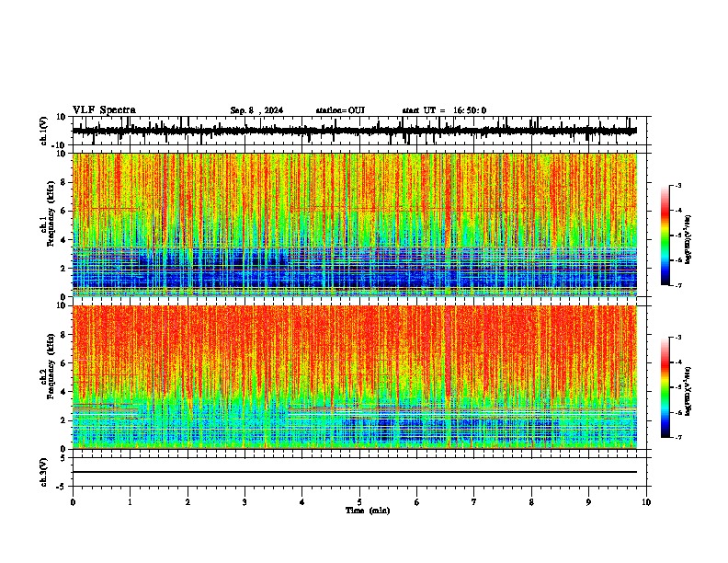Click the "0" tick on the time axis
This screenshot has height=563, width=728.
coord(73,502)
